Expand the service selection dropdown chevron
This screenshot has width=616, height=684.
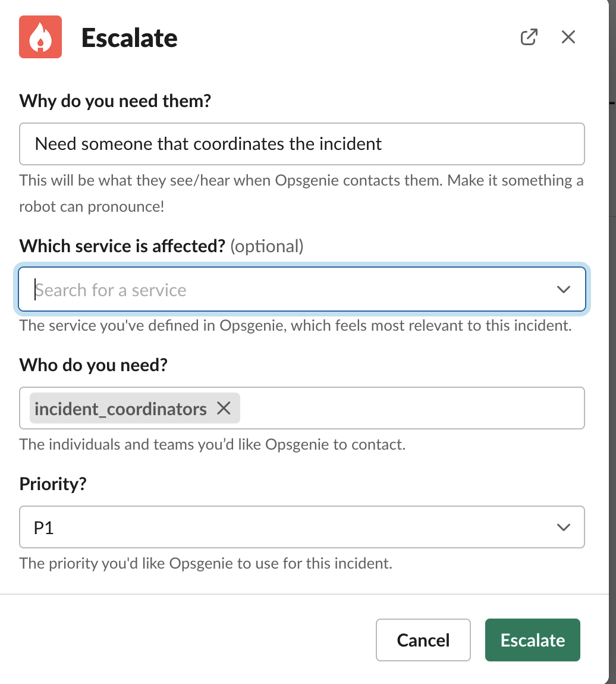pyautogui.click(x=562, y=290)
